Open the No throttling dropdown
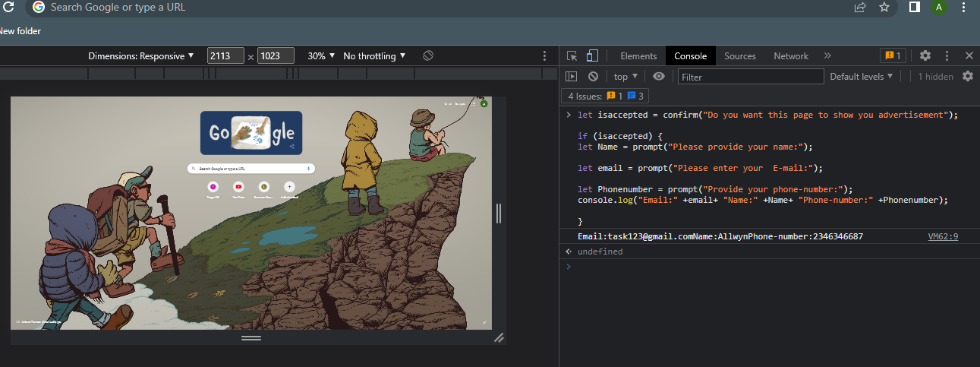The height and width of the screenshot is (367, 980). tap(374, 55)
